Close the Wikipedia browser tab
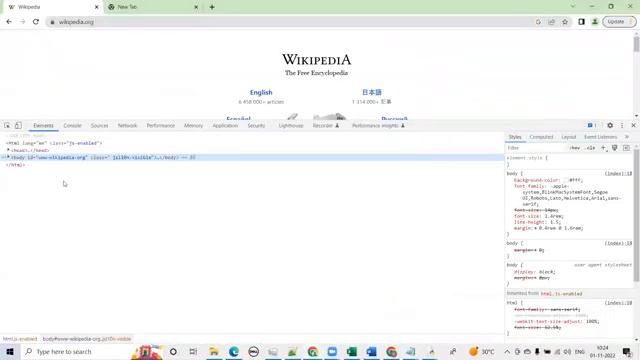This screenshot has height=360, width=640. (x=97, y=7)
